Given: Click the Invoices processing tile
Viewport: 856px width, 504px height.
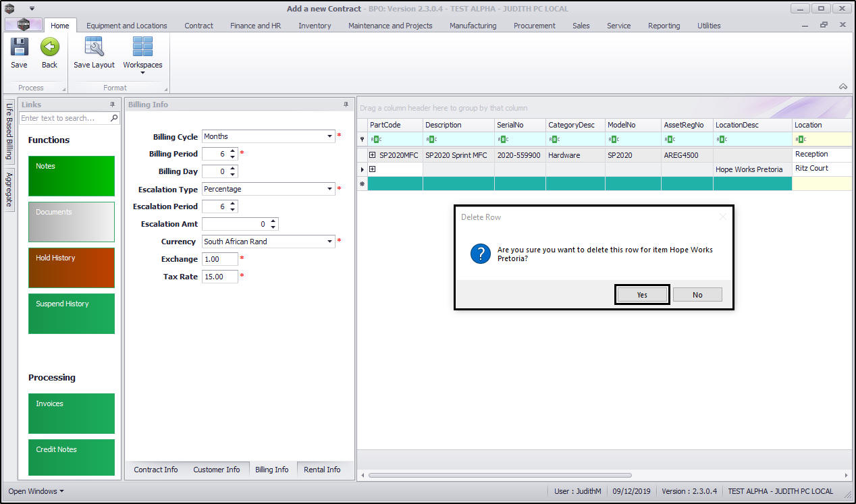Looking at the screenshot, I should click(x=72, y=414).
